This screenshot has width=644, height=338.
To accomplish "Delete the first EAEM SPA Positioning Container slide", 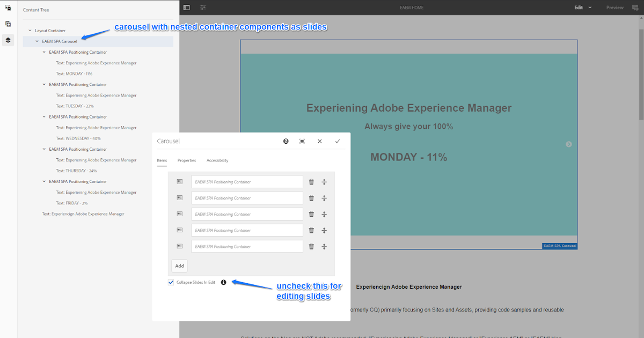I will tap(311, 181).
